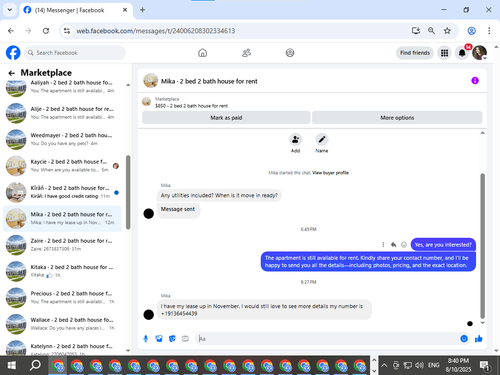This screenshot has height=375, width=500.
Task: Open the Windows notification center
Action: pyautogui.click(x=484, y=366)
